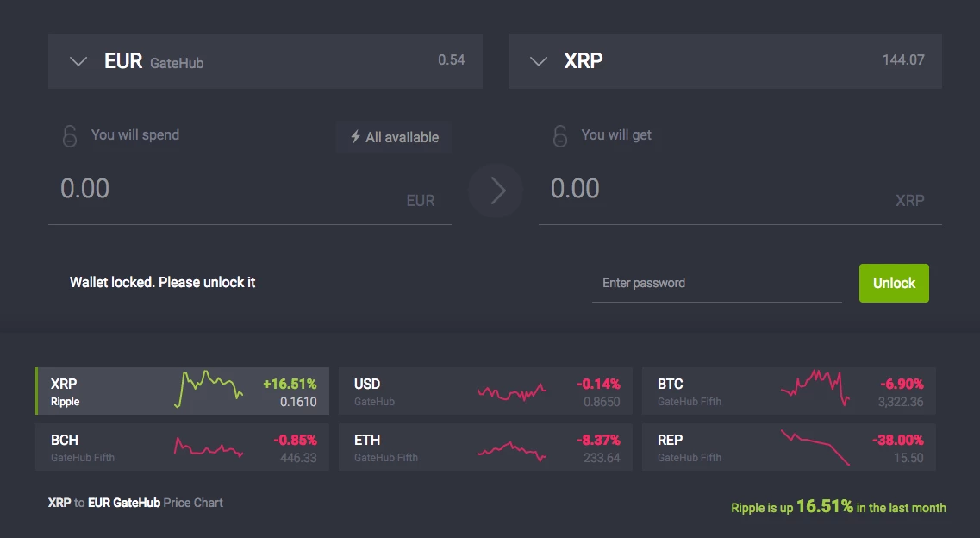Select the BCH GateHub Fifth trading pair
Viewport: 980px width, 538px height.
pos(182,447)
